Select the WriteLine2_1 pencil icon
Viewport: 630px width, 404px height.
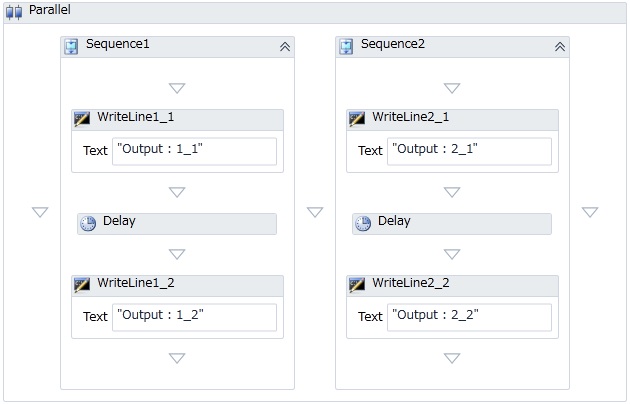tap(357, 119)
